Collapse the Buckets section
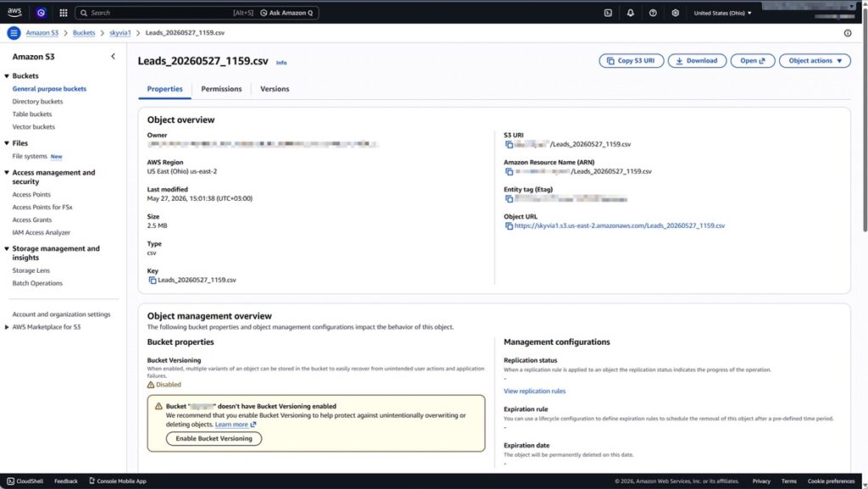 click(x=7, y=75)
